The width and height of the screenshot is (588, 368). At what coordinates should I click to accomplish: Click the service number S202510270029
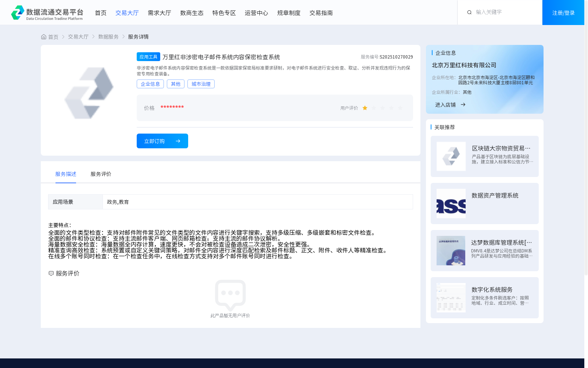(x=396, y=57)
